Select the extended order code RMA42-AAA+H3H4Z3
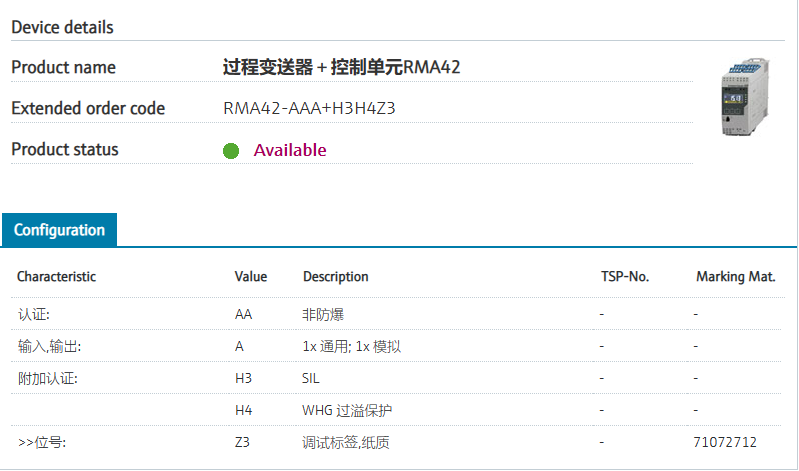Image resolution: width=799 pixels, height=471 pixels. point(310,108)
